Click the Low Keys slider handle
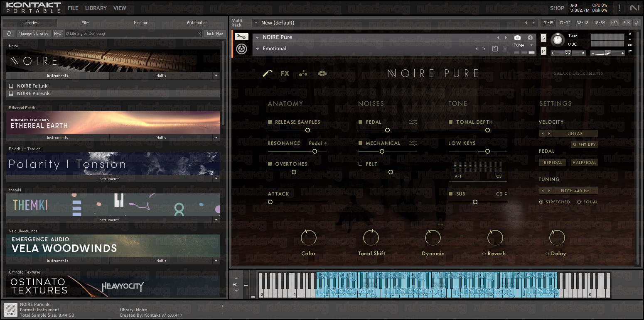Image resolution: width=644 pixels, height=320 pixels. pyautogui.click(x=487, y=151)
